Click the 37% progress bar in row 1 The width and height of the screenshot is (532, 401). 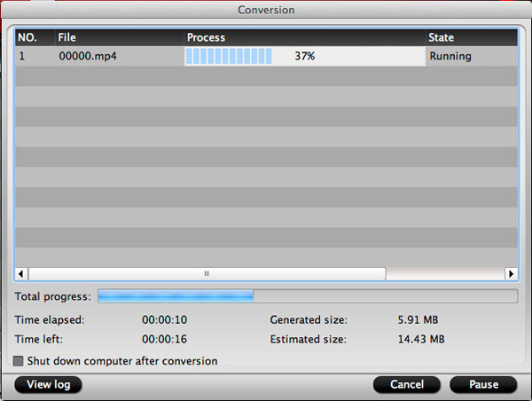tap(304, 56)
